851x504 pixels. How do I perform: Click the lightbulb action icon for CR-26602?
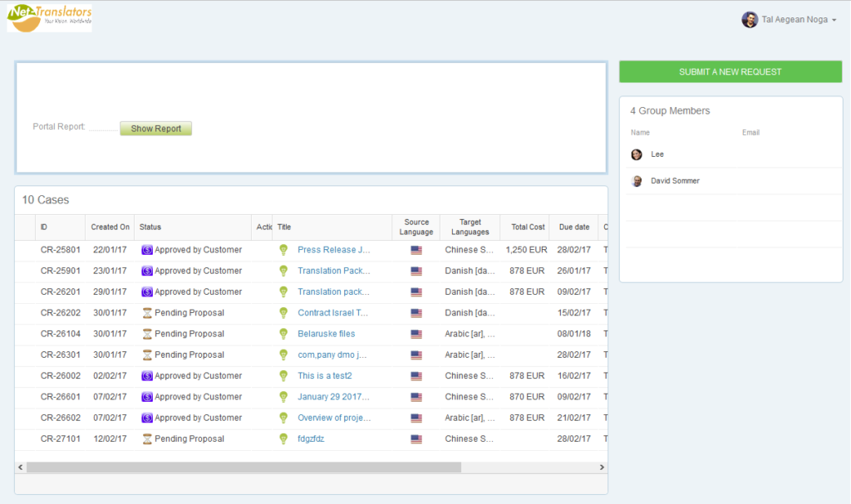[283, 418]
